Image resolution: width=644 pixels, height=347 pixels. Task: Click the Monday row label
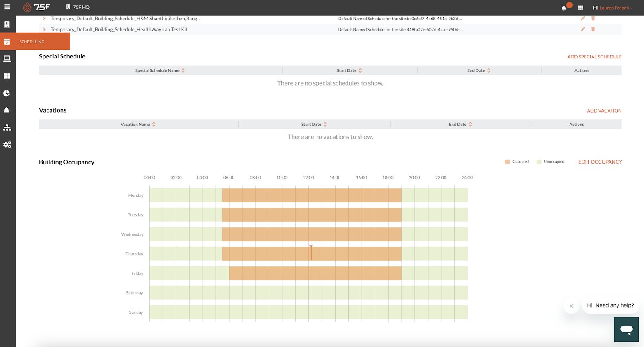click(x=136, y=195)
